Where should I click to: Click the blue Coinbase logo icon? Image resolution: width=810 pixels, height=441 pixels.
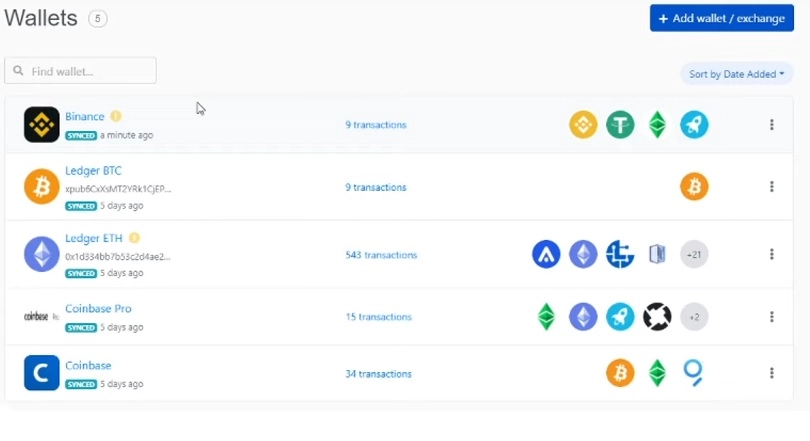42,373
